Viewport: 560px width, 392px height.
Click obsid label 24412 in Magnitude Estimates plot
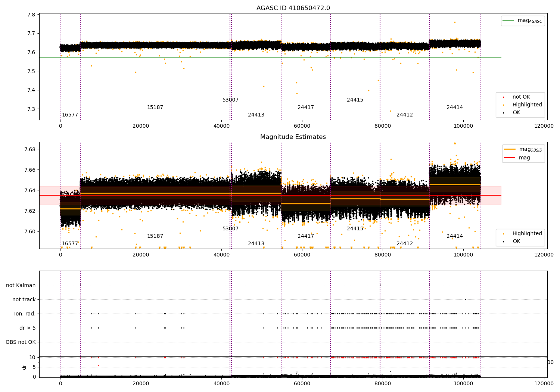(x=405, y=244)
